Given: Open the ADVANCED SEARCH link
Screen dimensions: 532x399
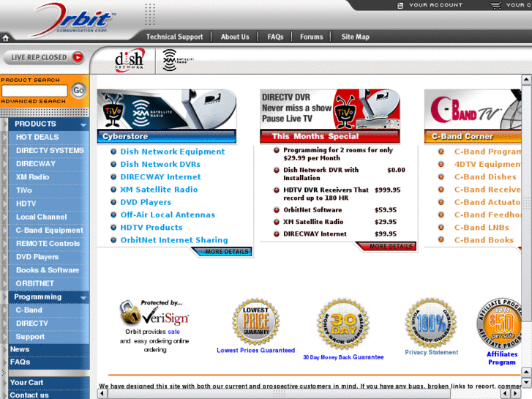Looking at the screenshot, I should (x=33, y=101).
